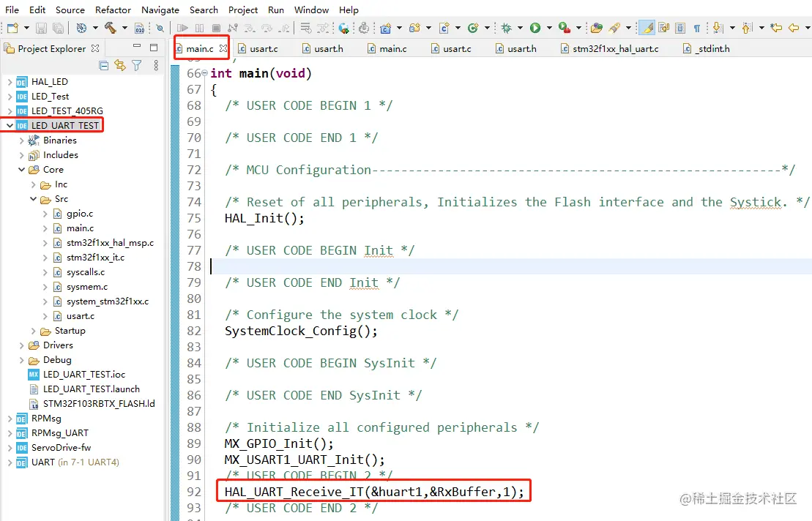This screenshot has width=812, height=521.
Task: Click the Save All icon
Action: (59, 28)
